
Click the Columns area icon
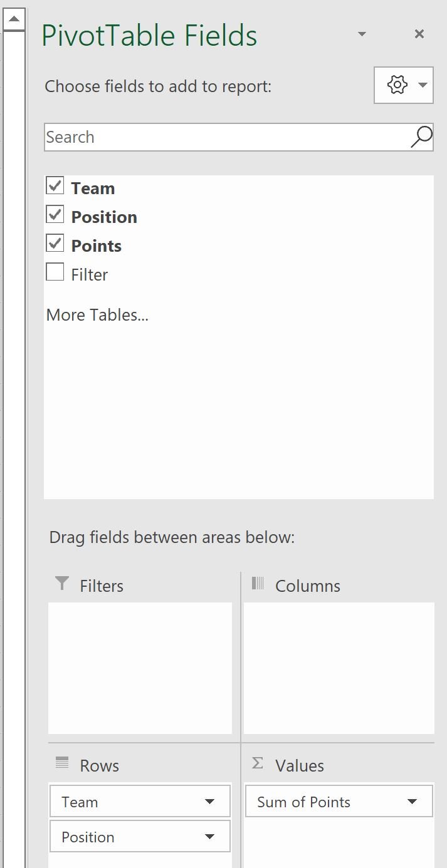click(x=258, y=584)
